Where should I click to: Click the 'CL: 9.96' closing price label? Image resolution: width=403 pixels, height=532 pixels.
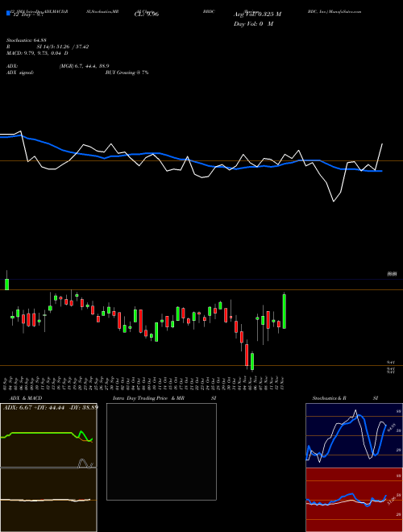147,15
